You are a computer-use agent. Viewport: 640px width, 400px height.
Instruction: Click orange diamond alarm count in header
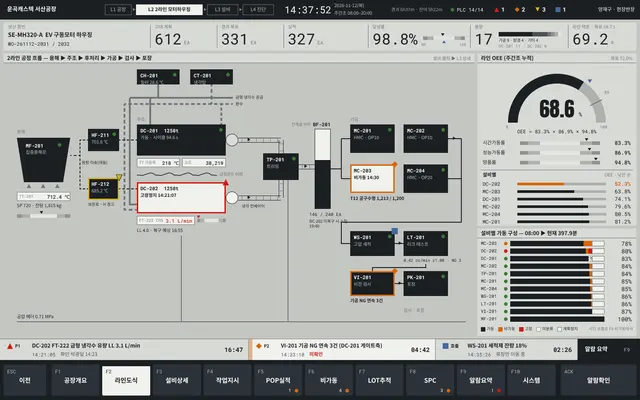point(520,9)
